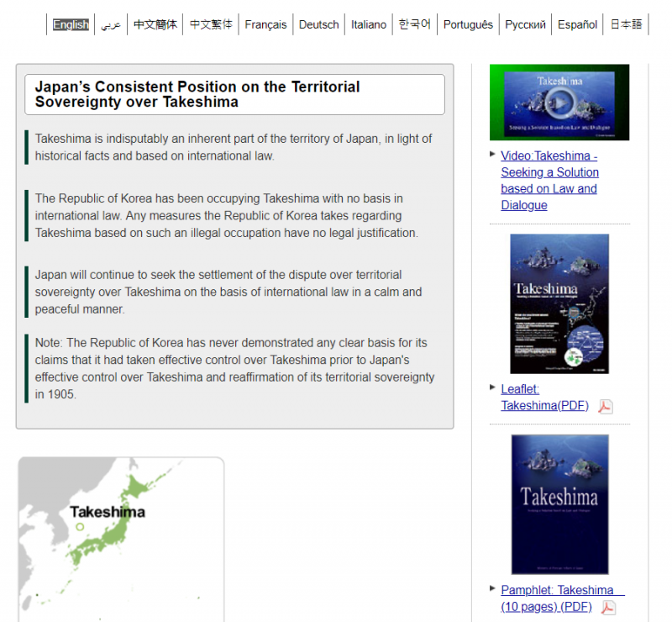Switch language to Arabic (عربي)
Viewport: 672px width, 622px height.
tap(111, 24)
